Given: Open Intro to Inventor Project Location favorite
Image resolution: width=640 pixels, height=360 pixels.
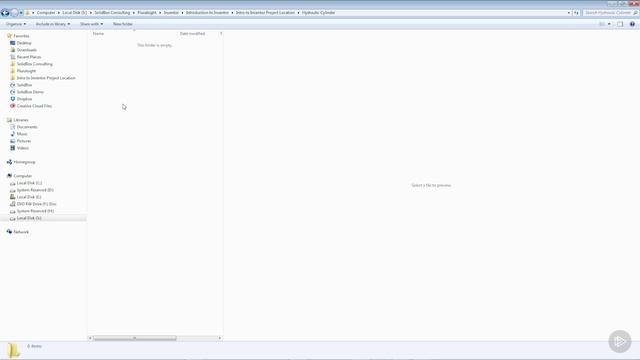Looking at the screenshot, I should pos(46,78).
